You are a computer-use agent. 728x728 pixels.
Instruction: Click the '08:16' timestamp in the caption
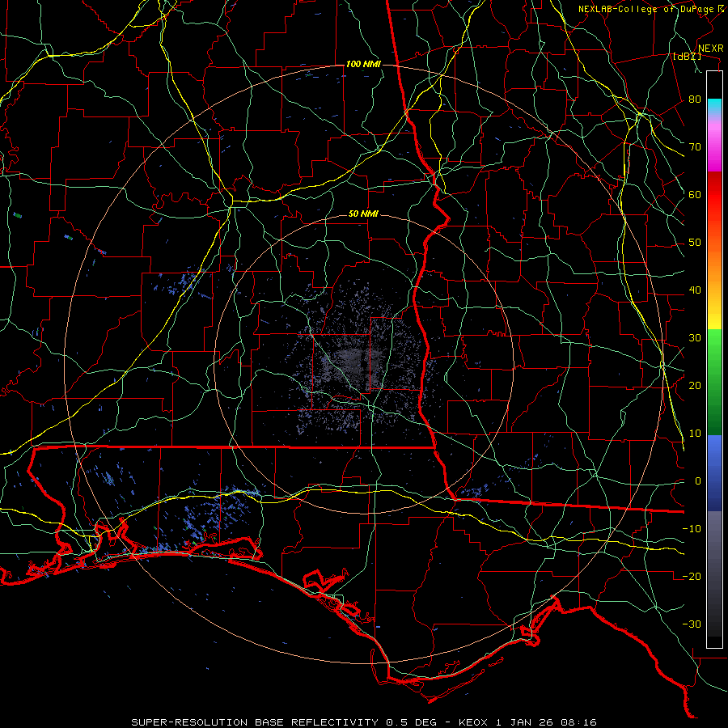(x=579, y=722)
